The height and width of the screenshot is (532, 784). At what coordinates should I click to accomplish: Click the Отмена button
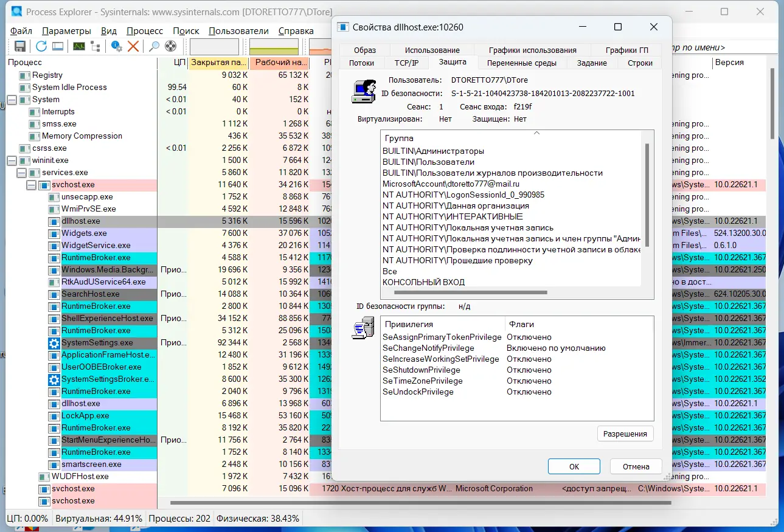point(636,466)
